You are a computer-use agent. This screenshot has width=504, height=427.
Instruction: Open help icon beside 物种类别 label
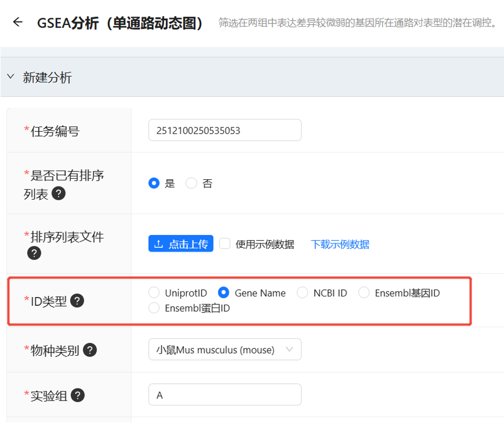(x=90, y=350)
